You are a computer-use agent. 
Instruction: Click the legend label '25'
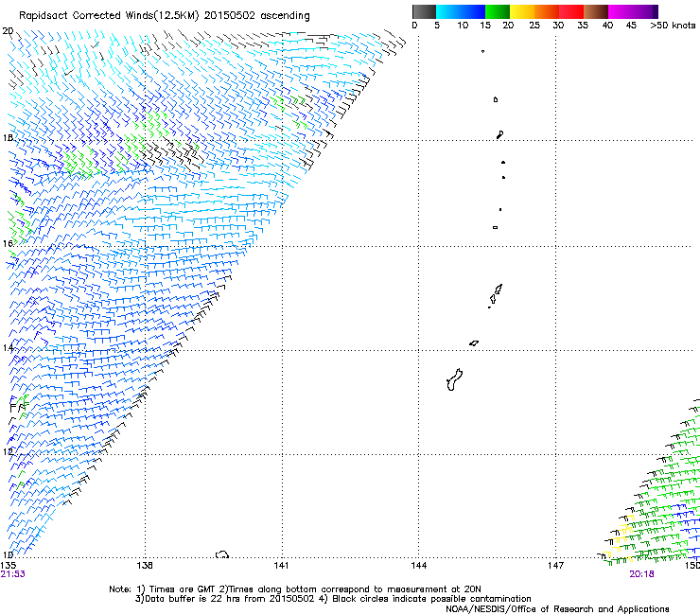[534, 26]
